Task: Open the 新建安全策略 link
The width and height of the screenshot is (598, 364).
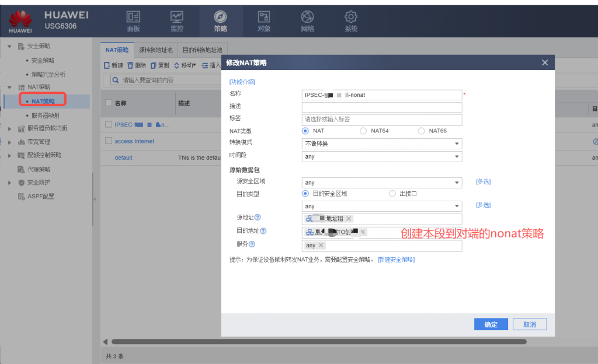Action: click(x=396, y=259)
